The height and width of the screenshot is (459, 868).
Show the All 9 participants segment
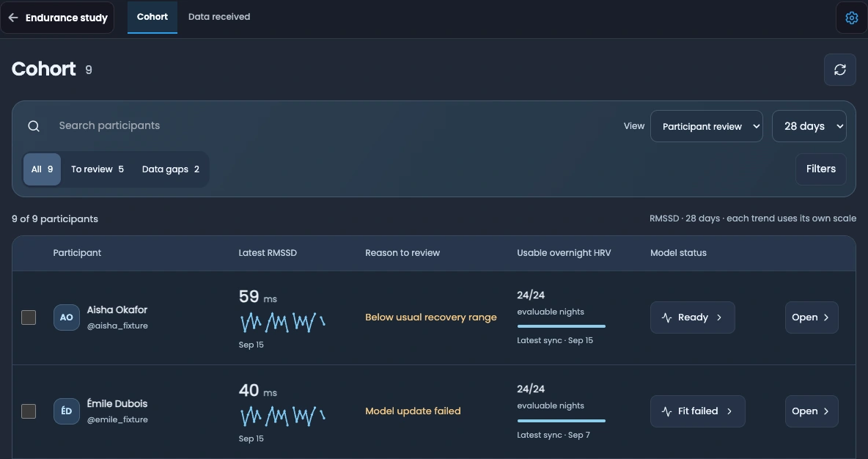pos(42,169)
